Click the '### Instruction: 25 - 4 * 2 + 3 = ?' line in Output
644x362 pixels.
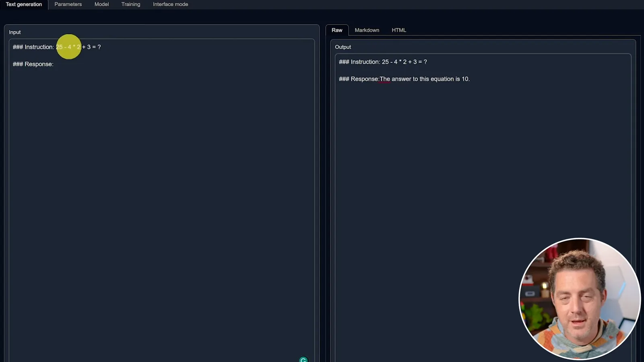click(383, 62)
